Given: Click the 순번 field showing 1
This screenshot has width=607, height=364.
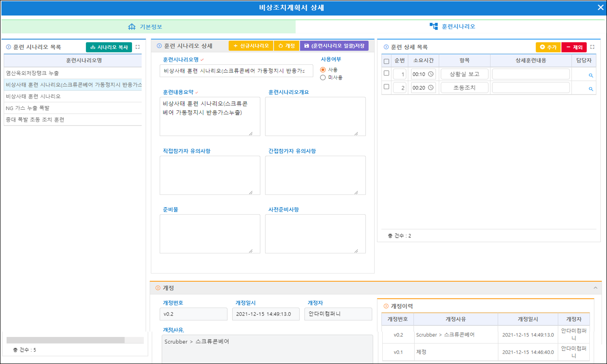Looking at the screenshot, I should click(400, 74).
